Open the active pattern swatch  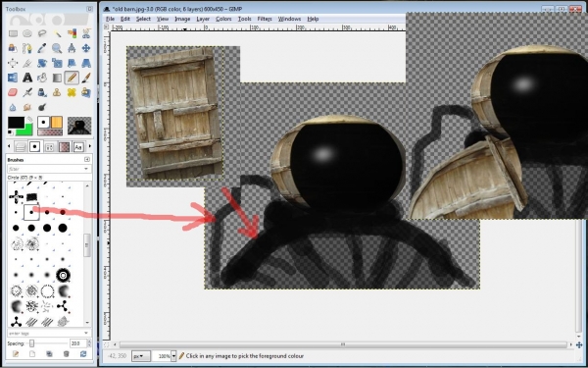tap(56, 123)
